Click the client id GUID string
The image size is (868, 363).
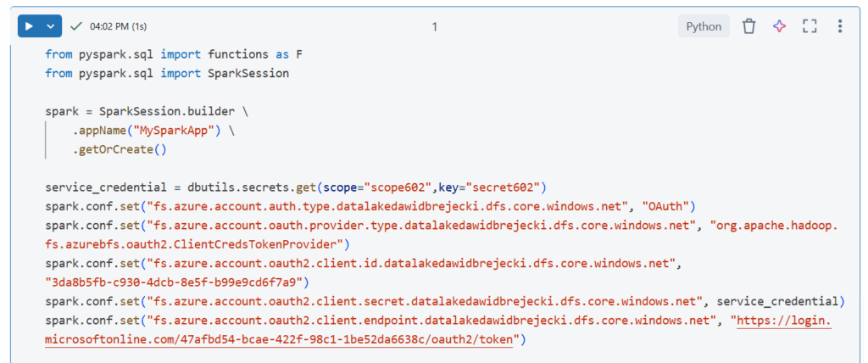coord(178,281)
